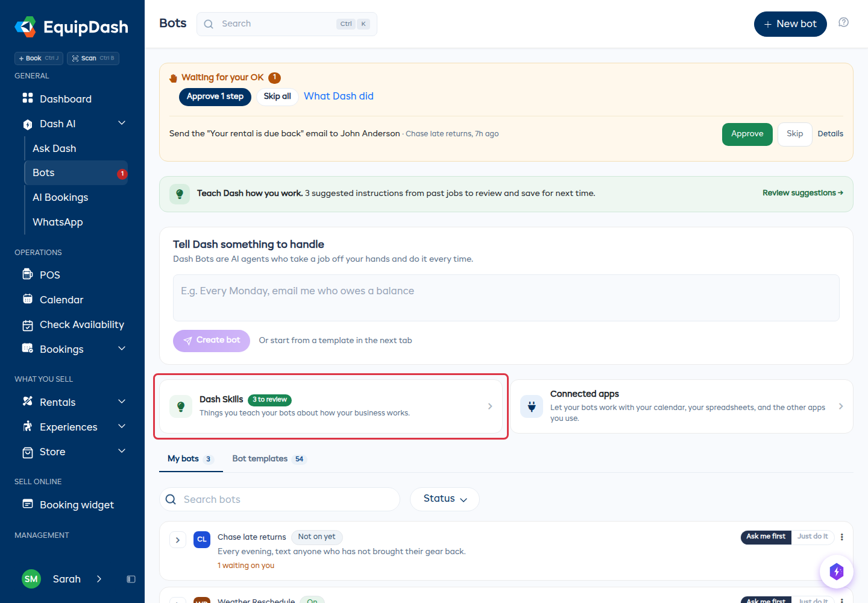Click the Skip all button

(277, 96)
